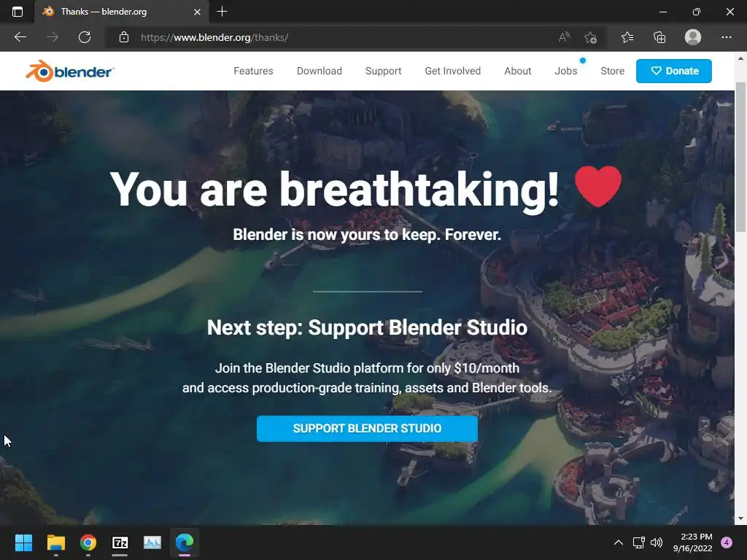Click the Blender logo in header

pos(69,71)
